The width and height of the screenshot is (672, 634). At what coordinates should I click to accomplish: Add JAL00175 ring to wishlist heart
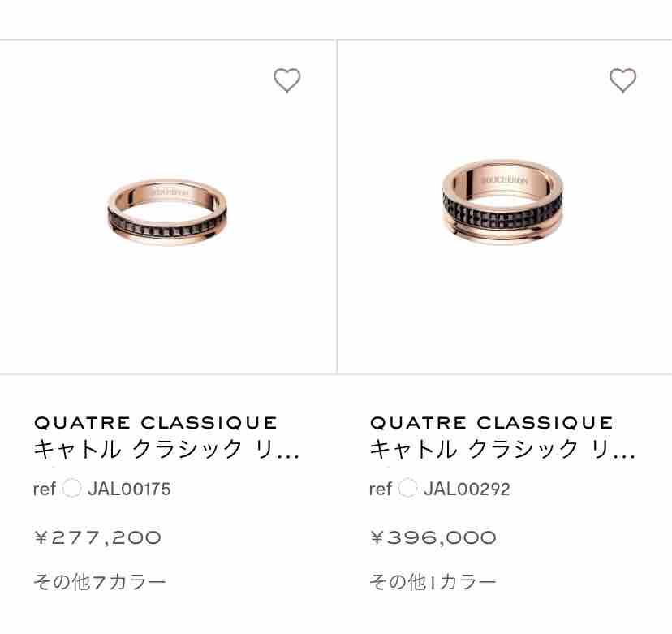(x=286, y=80)
